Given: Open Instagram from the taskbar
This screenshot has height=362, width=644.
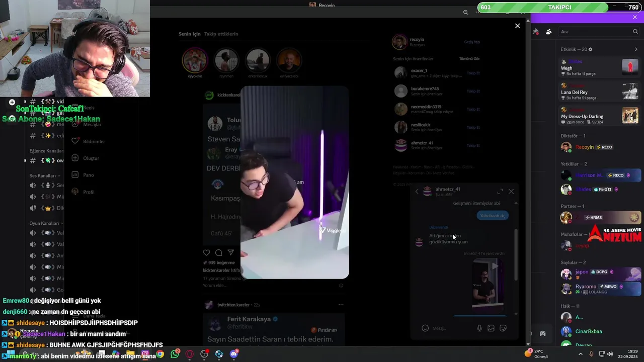Looking at the screenshot, I should 145,354.
